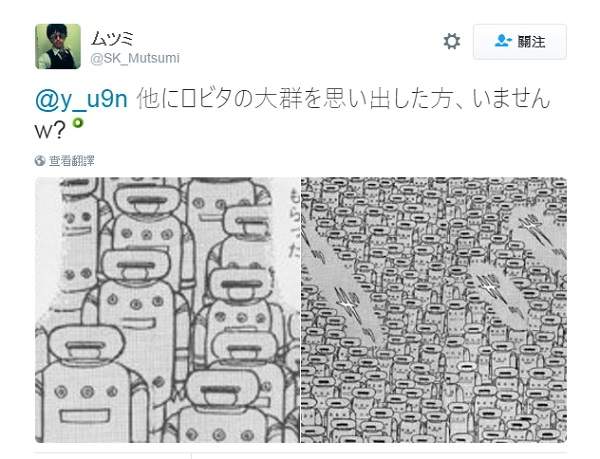Enlarge the left close-up robots image
This screenshot has height=459, width=600.
[x=167, y=310]
